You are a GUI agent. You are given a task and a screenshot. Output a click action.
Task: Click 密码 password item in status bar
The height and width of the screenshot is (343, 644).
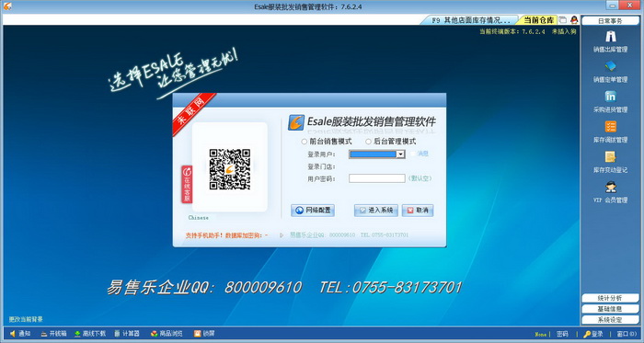[x=562, y=335]
